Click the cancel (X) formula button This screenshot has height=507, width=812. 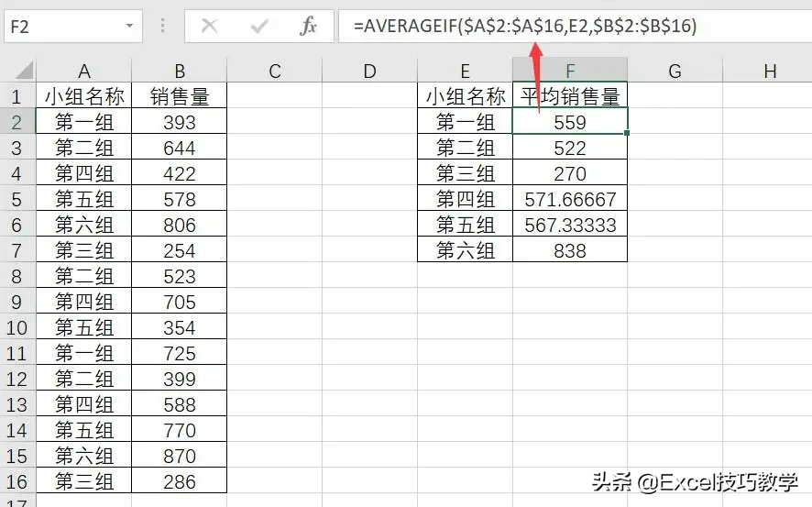[x=209, y=26]
